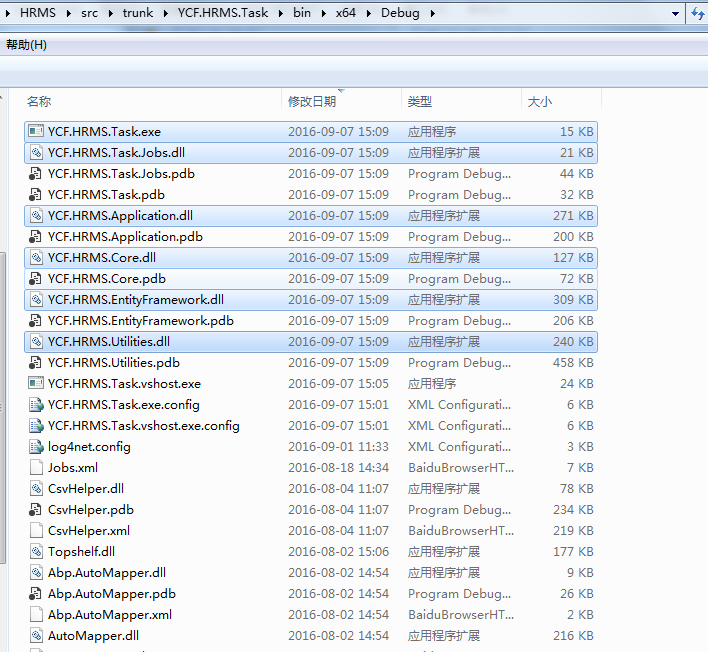Click the YCF.HRMS.Task.exe.config file icon

[36, 405]
